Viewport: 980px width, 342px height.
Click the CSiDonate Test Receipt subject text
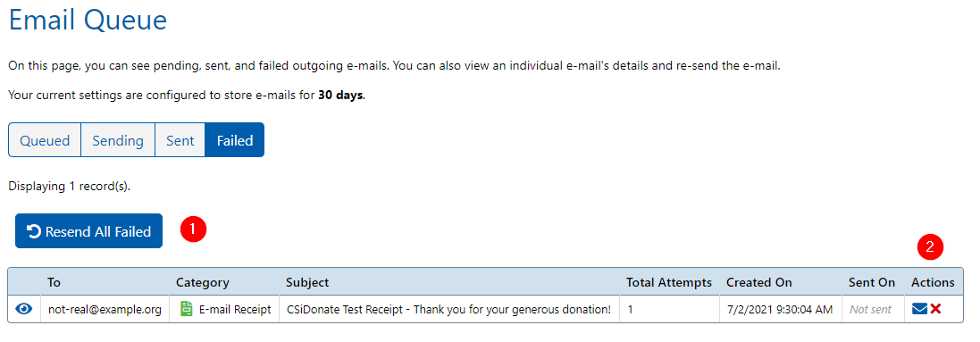point(448,309)
